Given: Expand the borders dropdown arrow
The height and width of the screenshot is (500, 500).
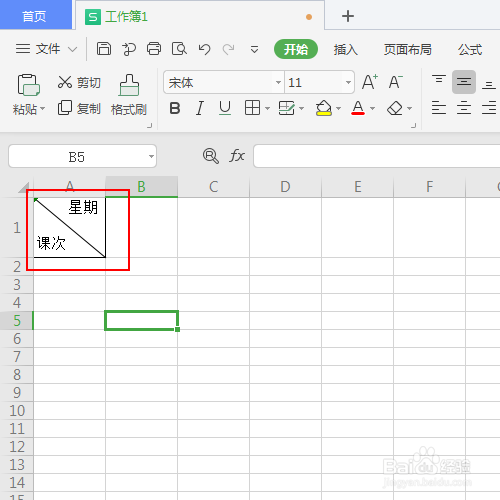Looking at the screenshot, I should pos(267,108).
